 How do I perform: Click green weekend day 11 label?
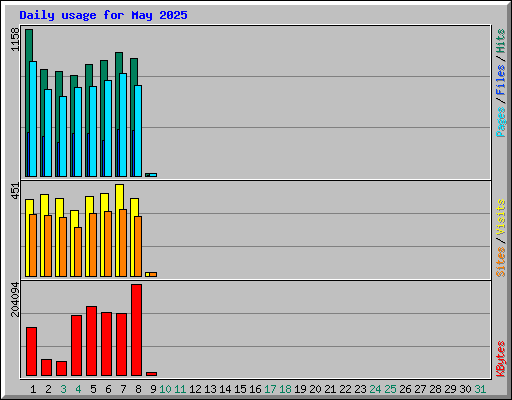[x=180, y=389]
